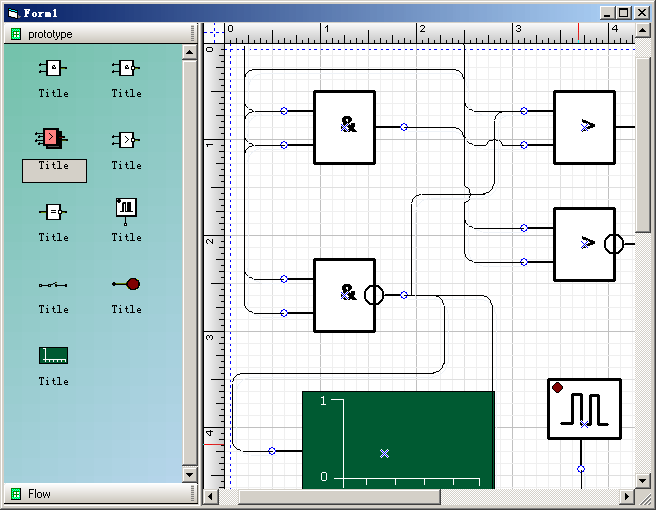This screenshot has height=510, width=656.
Task: Click the top AND gate on canvas
Action: [344, 127]
